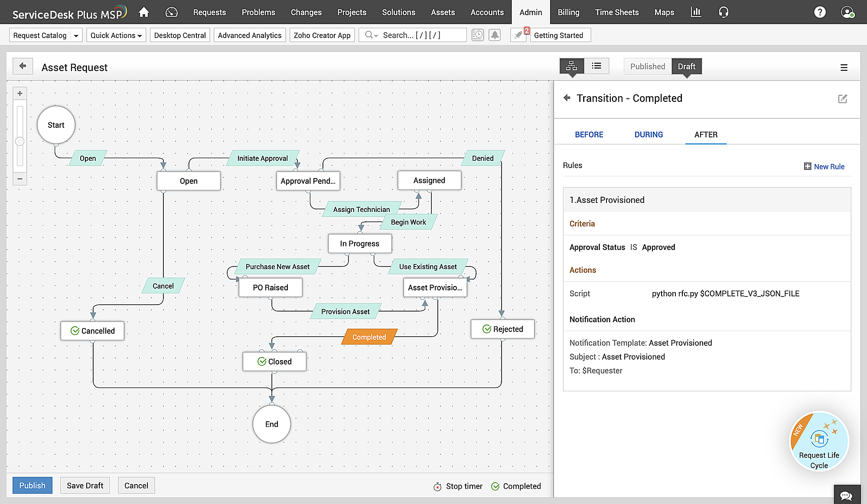Open the bell notifications icon
The width and height of the screenshot is (867, 504).
tap(495, 35)
